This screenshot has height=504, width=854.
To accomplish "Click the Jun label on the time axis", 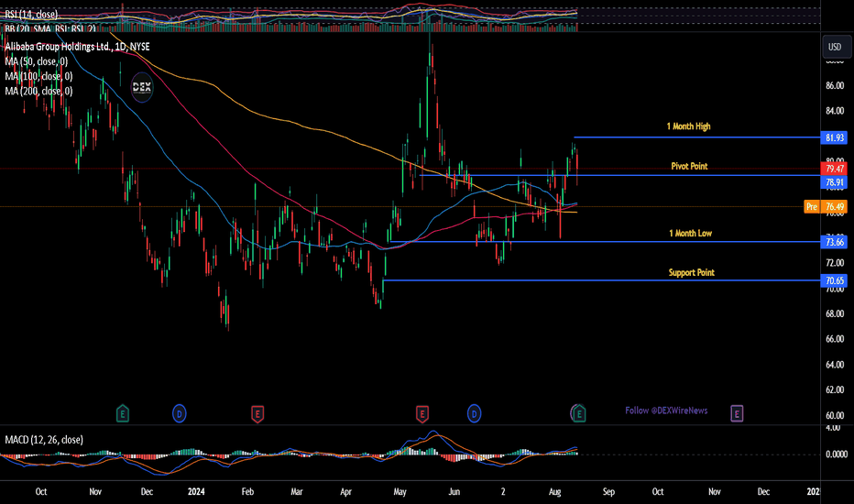I will coord(454,491).
